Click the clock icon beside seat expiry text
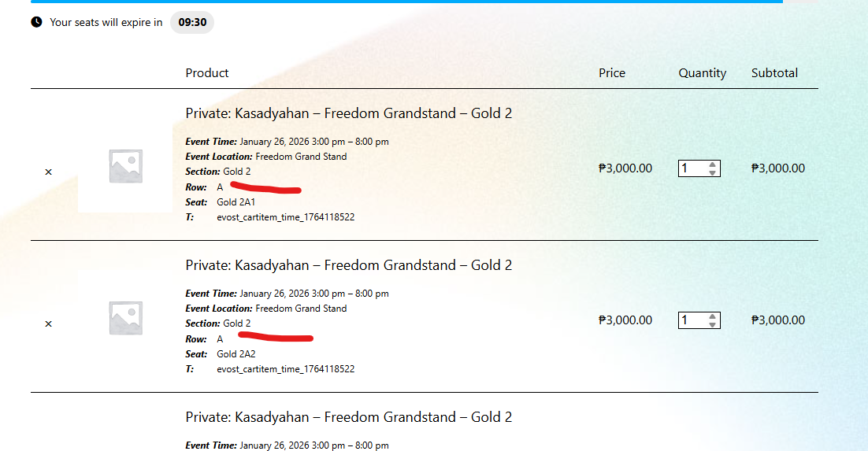 36,22
